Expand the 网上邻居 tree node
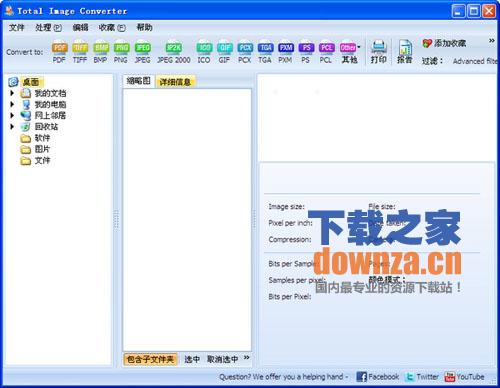The image size is (500, 388). tap(12, 115)
